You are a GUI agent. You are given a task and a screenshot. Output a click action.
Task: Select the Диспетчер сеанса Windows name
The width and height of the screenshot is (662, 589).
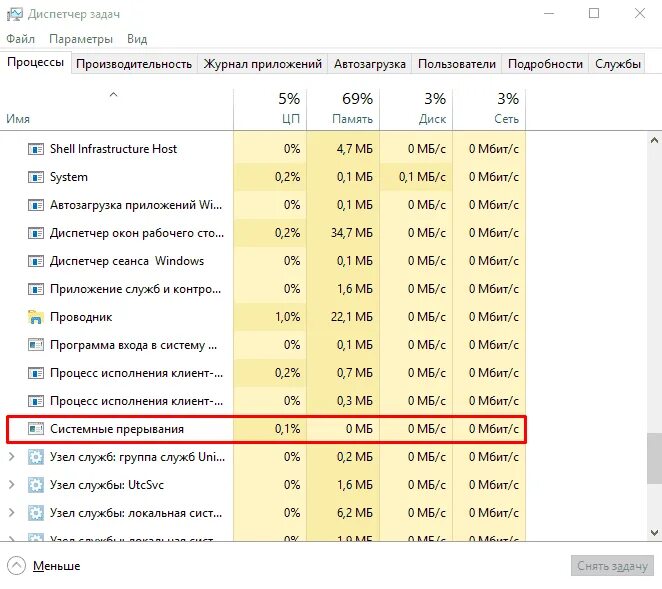pos(127,261)
